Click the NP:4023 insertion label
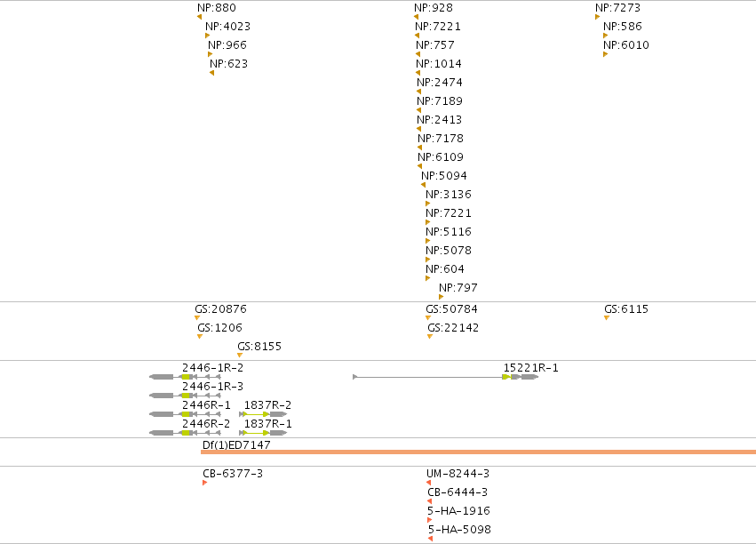 pos(227,27)
